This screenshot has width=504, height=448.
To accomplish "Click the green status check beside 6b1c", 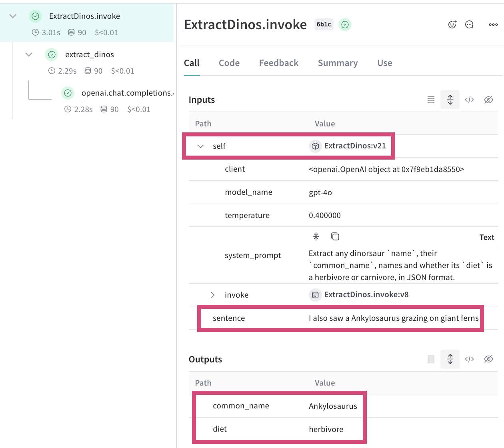I will click(x=345, y=24).
